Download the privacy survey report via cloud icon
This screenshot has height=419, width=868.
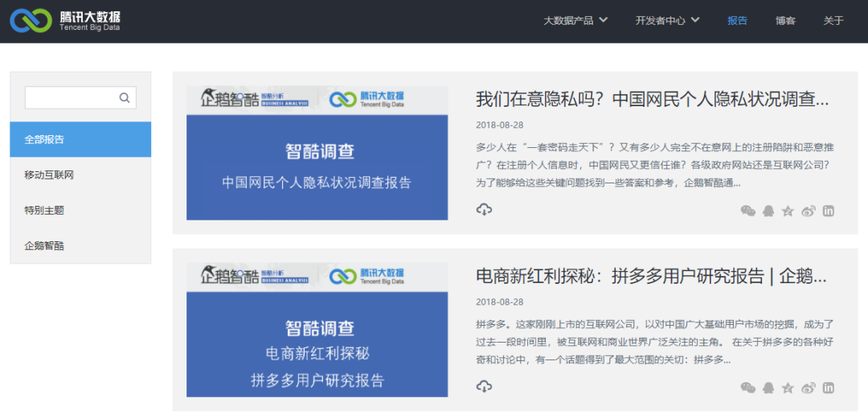click(484, 209)
